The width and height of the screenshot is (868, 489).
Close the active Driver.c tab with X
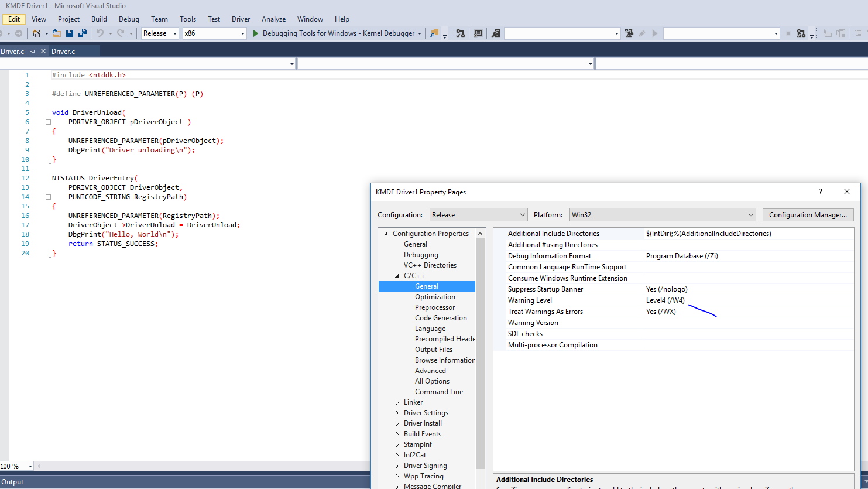point(43,52)
